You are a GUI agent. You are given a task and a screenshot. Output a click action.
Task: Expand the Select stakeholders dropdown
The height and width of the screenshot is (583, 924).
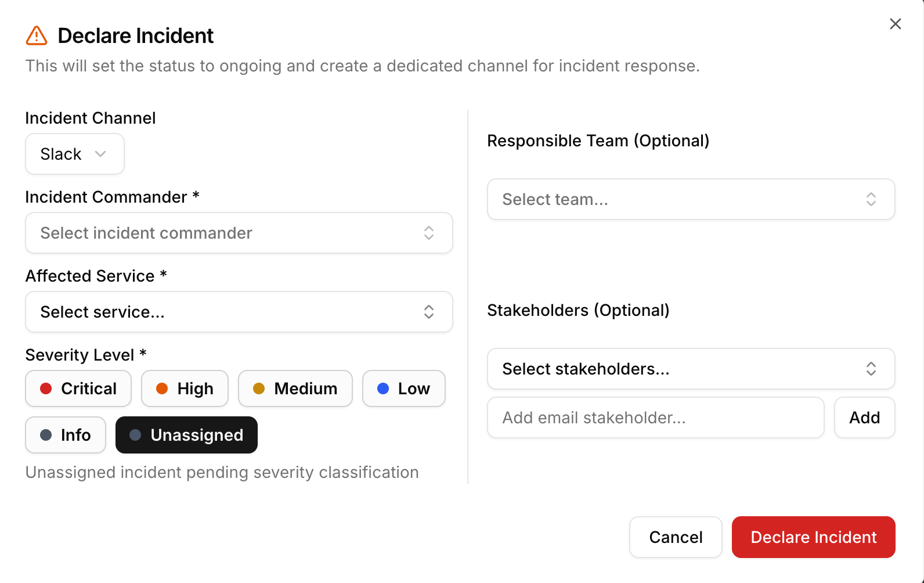pos(691,369)
